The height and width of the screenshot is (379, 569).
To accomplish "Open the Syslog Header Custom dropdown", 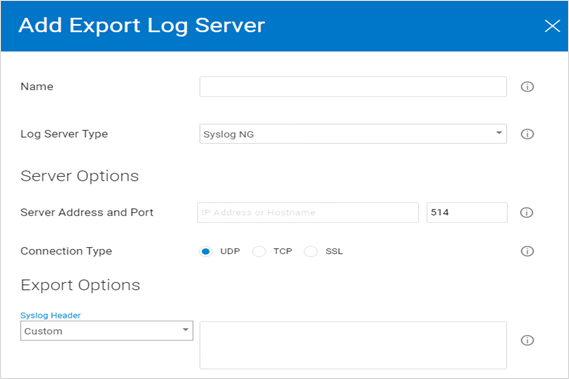I will pyautogui.click(x=107, y=331).
